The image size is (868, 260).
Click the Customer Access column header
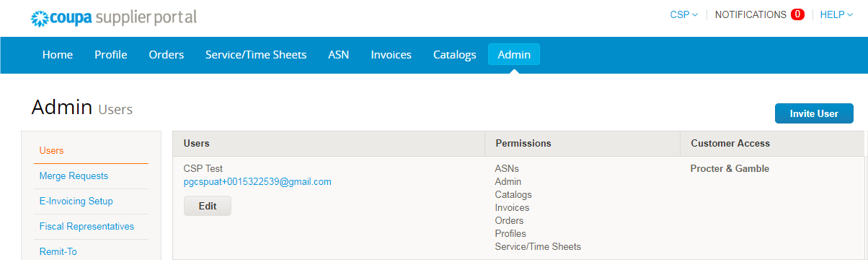pyautogui.click(x=772, y=144)
